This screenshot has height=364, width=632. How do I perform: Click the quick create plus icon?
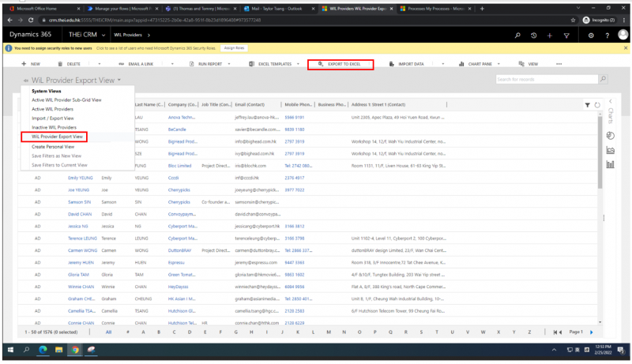point(549,36)
